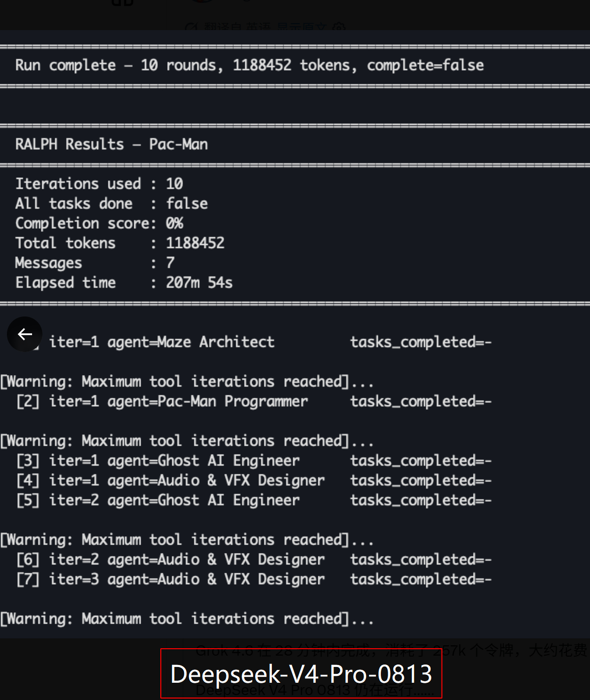Click the dimmed show original text link

pyautogui.click(x=301, y=27)
